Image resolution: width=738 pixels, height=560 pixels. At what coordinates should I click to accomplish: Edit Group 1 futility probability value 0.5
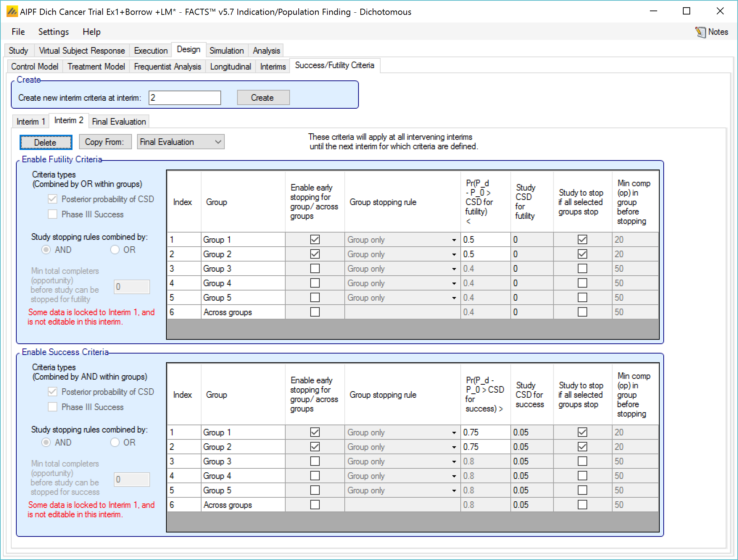pyautogui.click(x=485, y=240)
